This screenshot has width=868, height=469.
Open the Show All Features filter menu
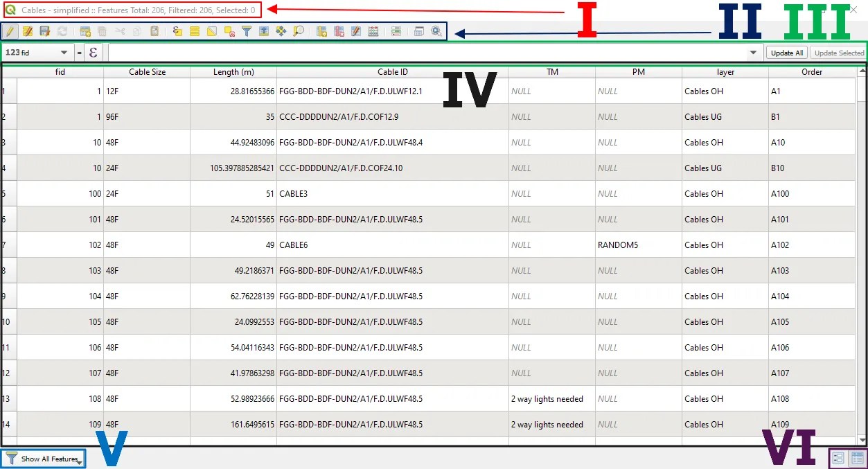click(x=43, y=458)
